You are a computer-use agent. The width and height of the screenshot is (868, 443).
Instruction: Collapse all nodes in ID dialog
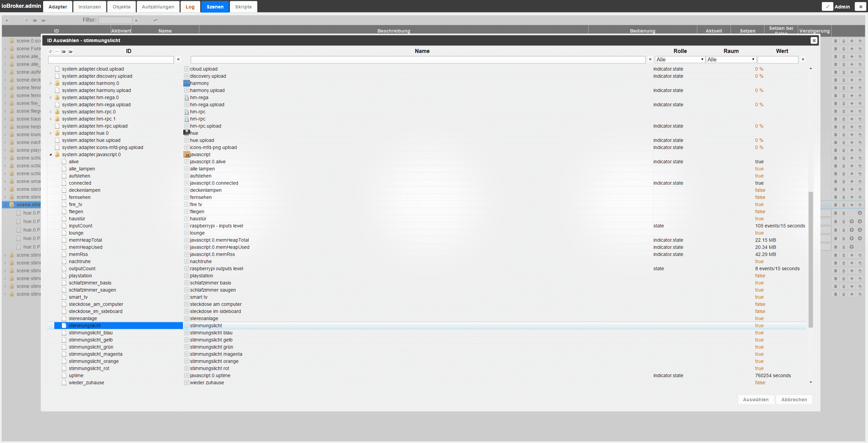click(x=63, y=52)
